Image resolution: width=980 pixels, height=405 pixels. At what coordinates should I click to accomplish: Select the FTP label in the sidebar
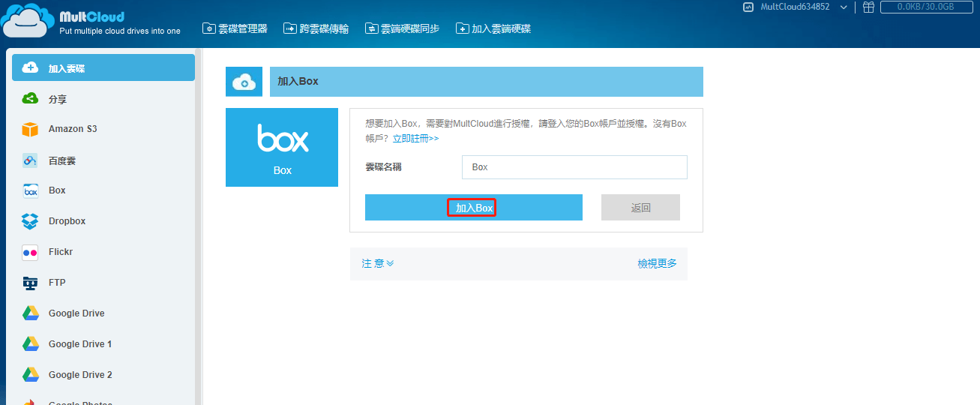[x=57, y=283]
